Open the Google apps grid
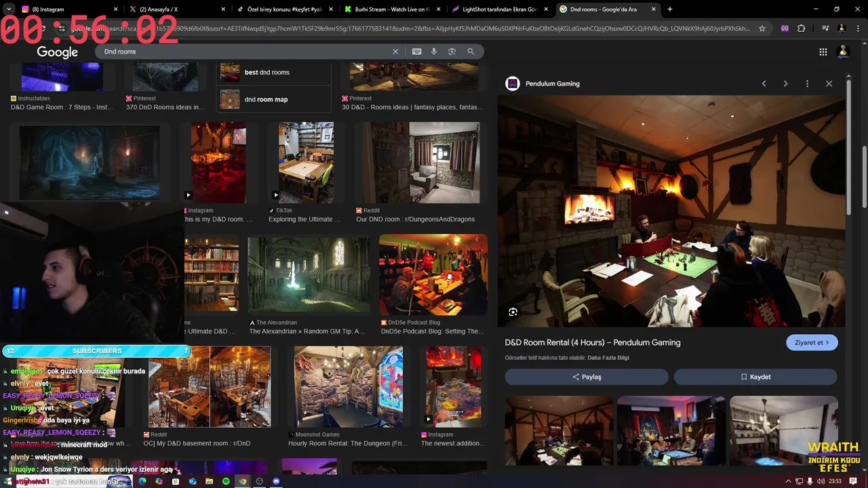The height and width of the screenshot is (488, 868). (823, 52)
